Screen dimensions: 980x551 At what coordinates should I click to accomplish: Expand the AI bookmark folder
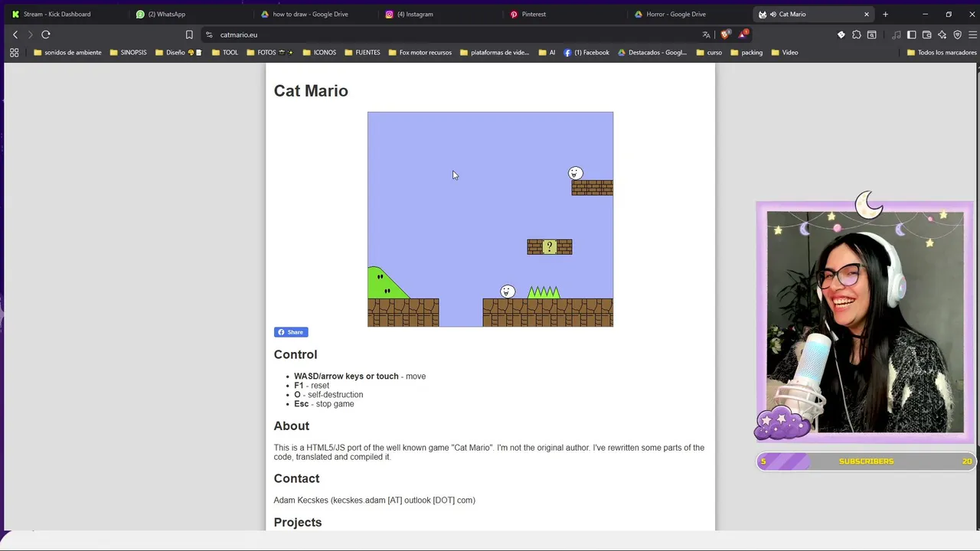(x=547, y=53)
